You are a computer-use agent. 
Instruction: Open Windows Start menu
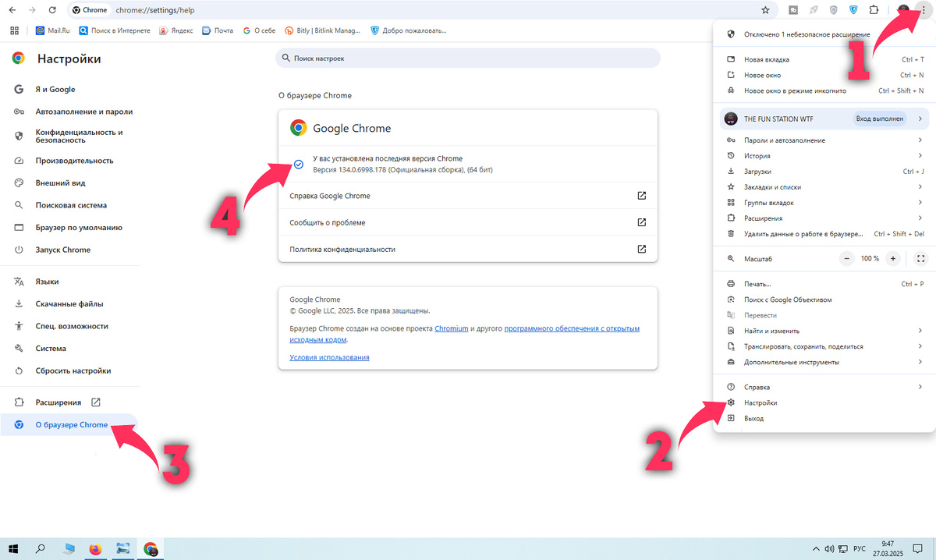(x=13, y=549)
